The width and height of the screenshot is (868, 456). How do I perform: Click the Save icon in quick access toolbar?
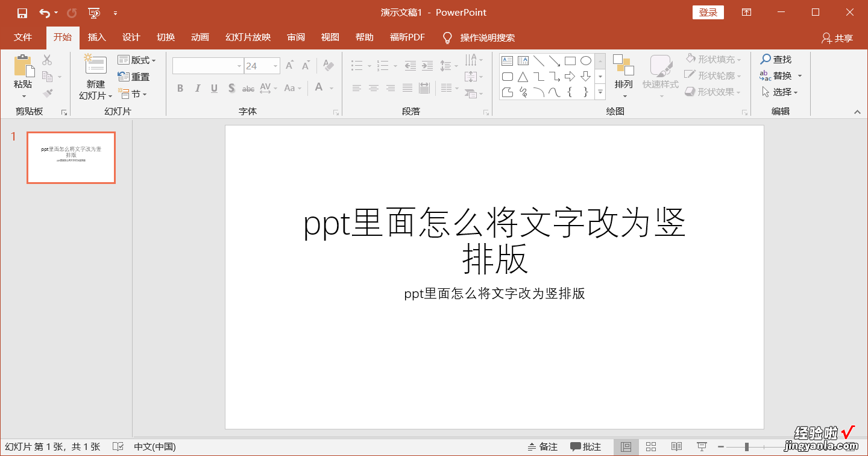point(22,13)
